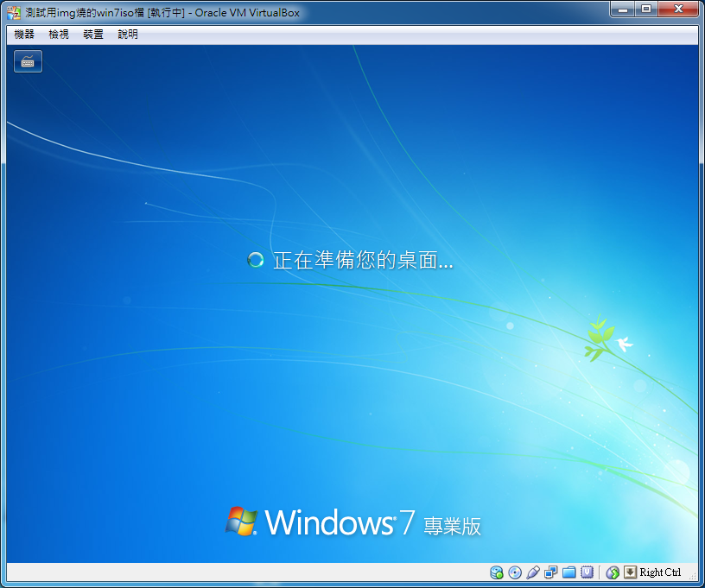
Task: Click the 正在準備您的桌面 status text
Action: (363, 260)
